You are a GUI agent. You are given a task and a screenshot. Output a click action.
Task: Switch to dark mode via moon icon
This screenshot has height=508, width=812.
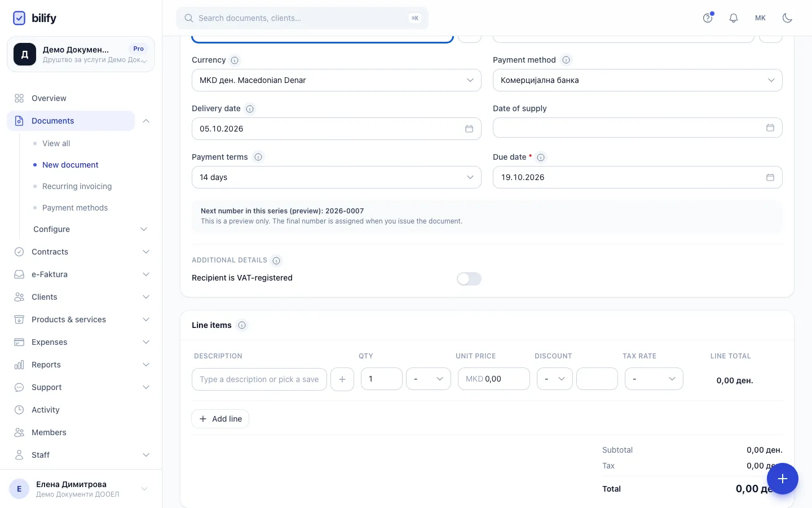788,18
